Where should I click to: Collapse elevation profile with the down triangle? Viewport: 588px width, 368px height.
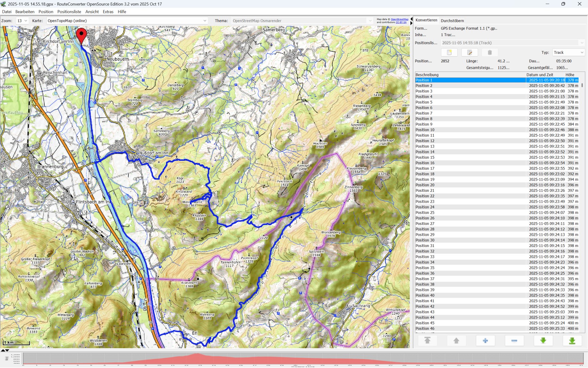[x=7, y=350]
